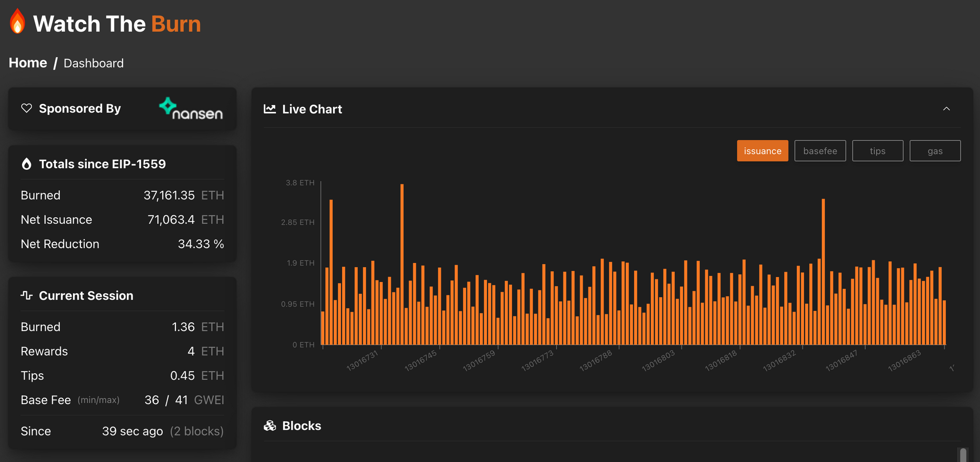Expand the Blocks section header
The height and width of the screenshot is (462, 980).
[x=301, y=426]
